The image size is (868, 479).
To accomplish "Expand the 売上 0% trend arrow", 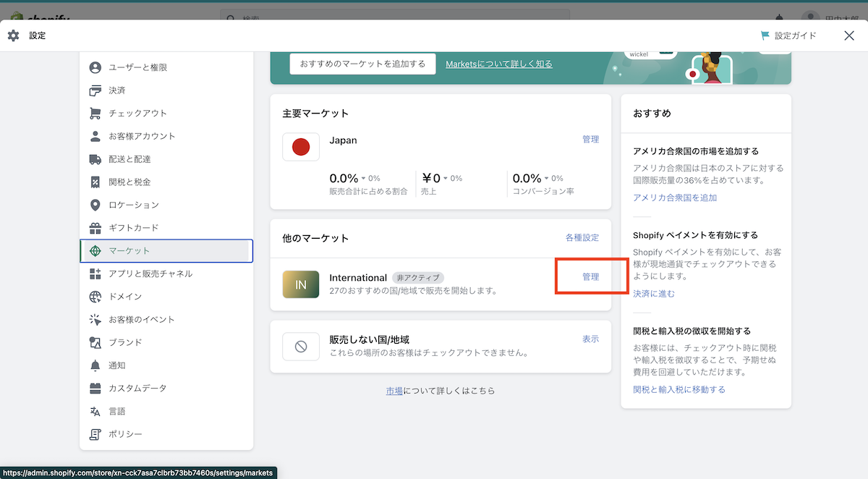I will 454,178.
